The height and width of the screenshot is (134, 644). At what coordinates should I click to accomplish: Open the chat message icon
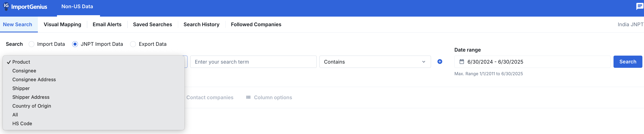coord(639,6)
